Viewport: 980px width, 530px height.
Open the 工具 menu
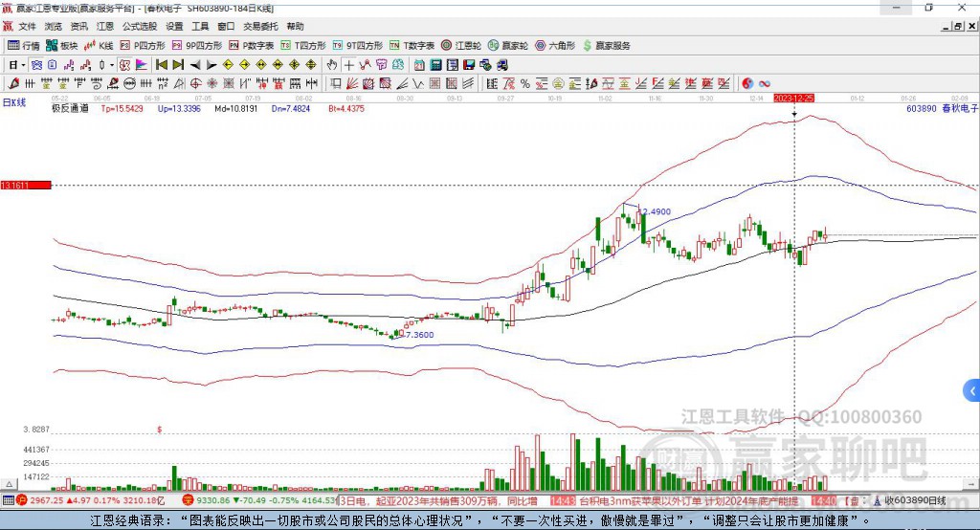coord(200,26)
